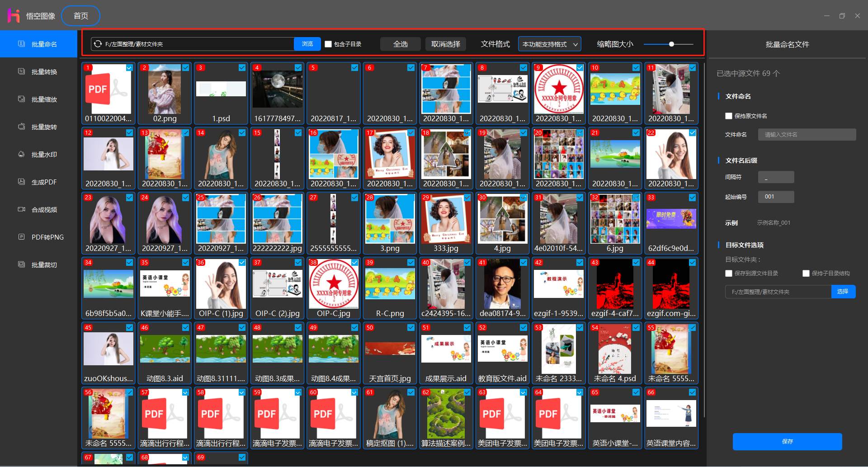868x467 pixels.
Task: Click the 选择 target folder button
Action: (843, 292)
